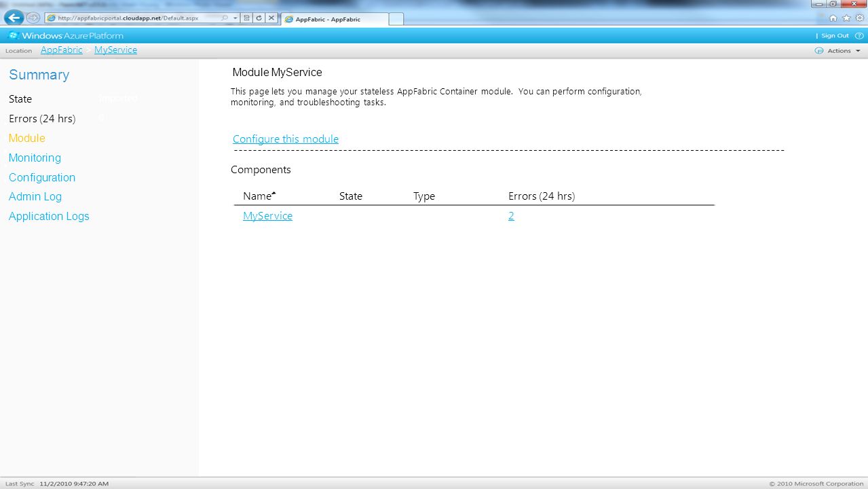Image resolution: width=868 pixels, height=489 pixels.
Task: Select Module in the left navigation
Action: click(x=27, y=138)
